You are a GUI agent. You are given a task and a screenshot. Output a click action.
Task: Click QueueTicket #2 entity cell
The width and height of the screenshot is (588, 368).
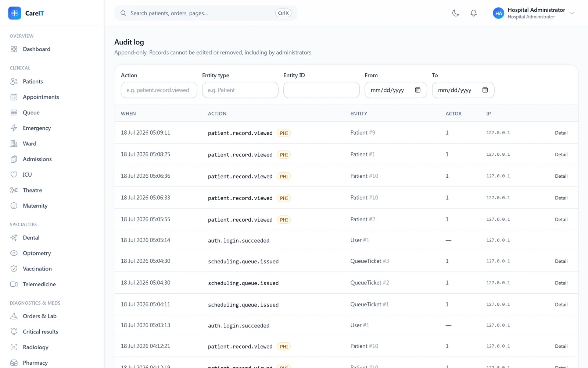tap(369, 283)
